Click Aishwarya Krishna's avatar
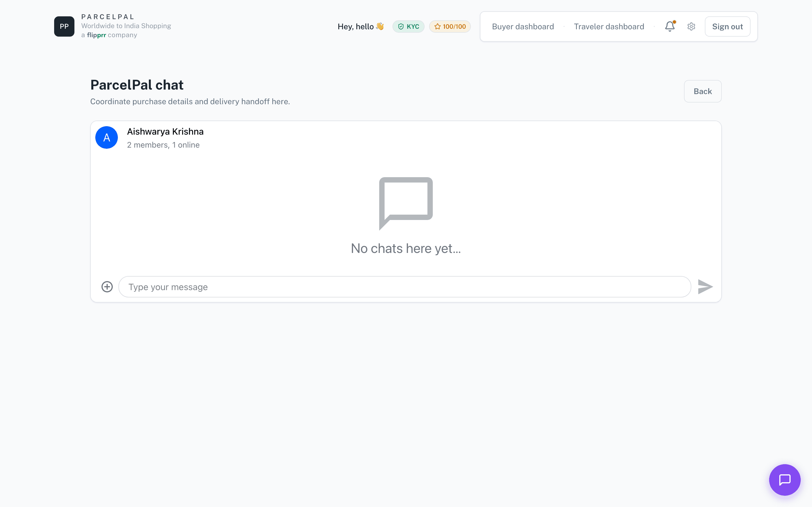This screenshot has width=812, height=507. [107, 137]
